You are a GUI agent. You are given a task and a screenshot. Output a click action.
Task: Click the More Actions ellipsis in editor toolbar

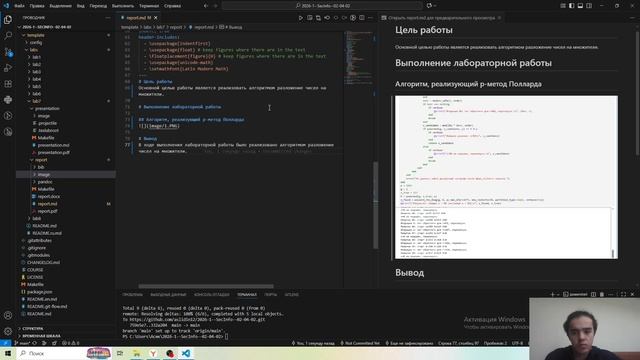tap(370, 18)
